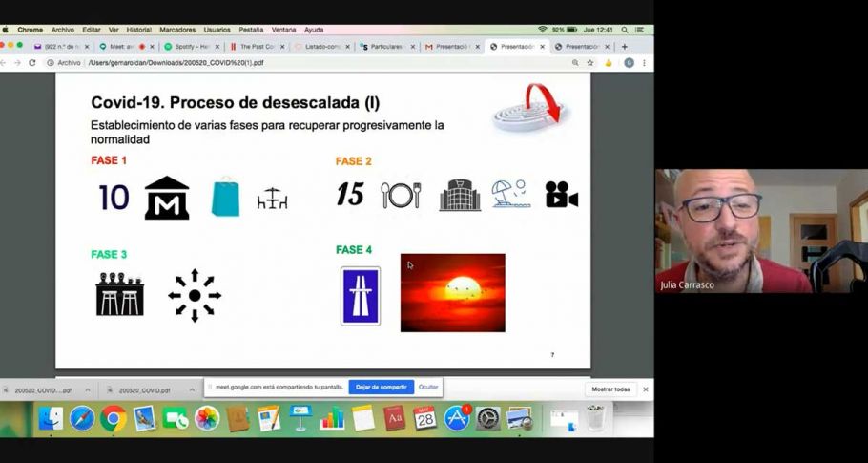Expand options for 200520_COVID...pdf download
868x463 pixels.
(88, 390)
